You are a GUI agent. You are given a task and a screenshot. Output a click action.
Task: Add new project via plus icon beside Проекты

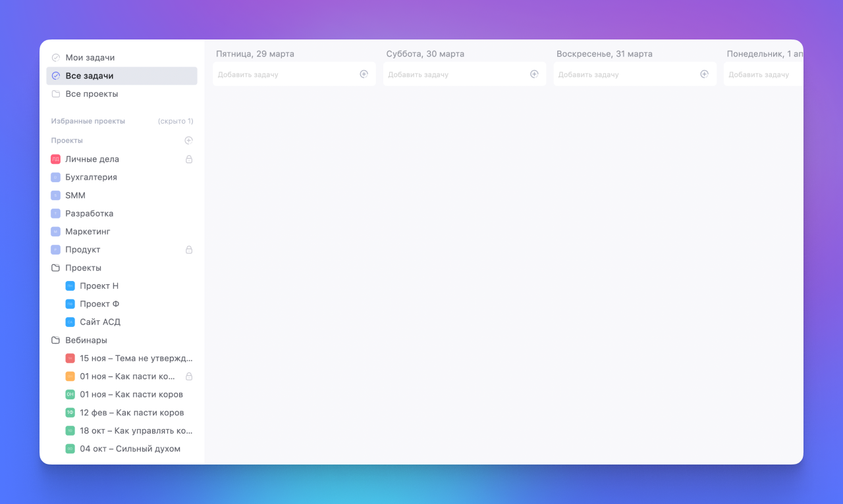click(188, 140)
